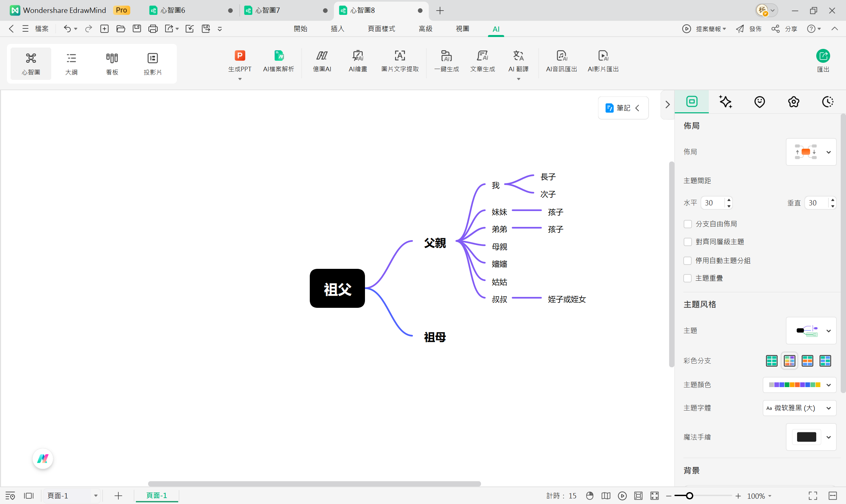Open the 心智圖7 document tab

tap(268, 11)
